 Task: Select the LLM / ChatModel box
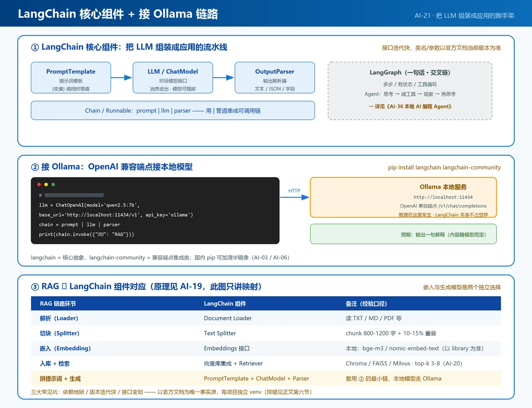[x=173, y=78]
